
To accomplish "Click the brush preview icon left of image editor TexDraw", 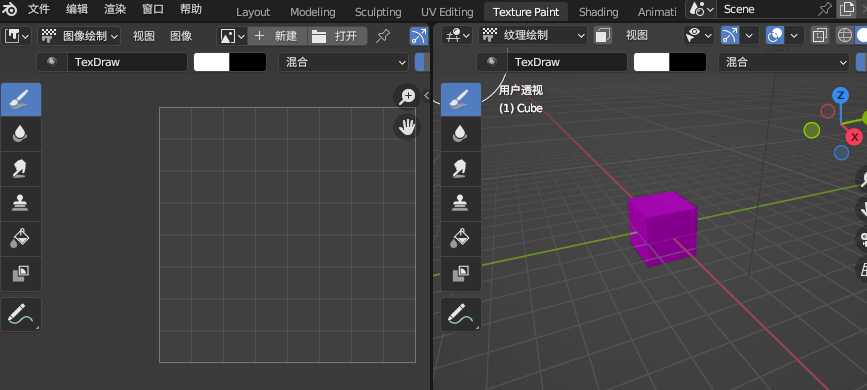I will point(52,62).
